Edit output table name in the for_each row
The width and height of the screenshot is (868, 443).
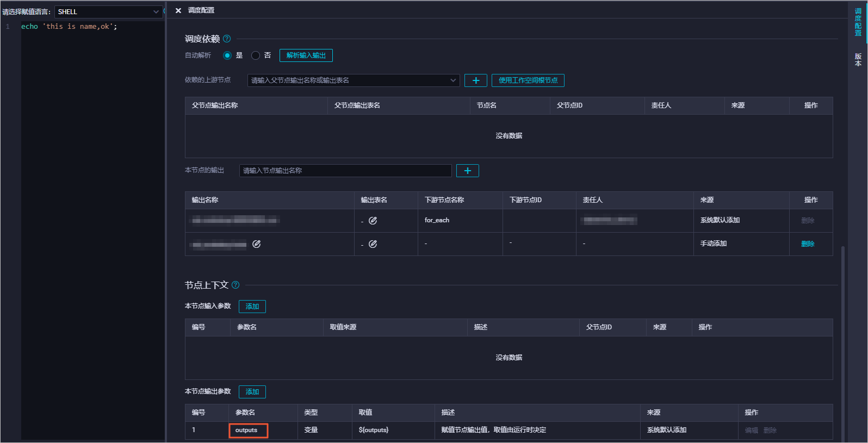(373, 220)
